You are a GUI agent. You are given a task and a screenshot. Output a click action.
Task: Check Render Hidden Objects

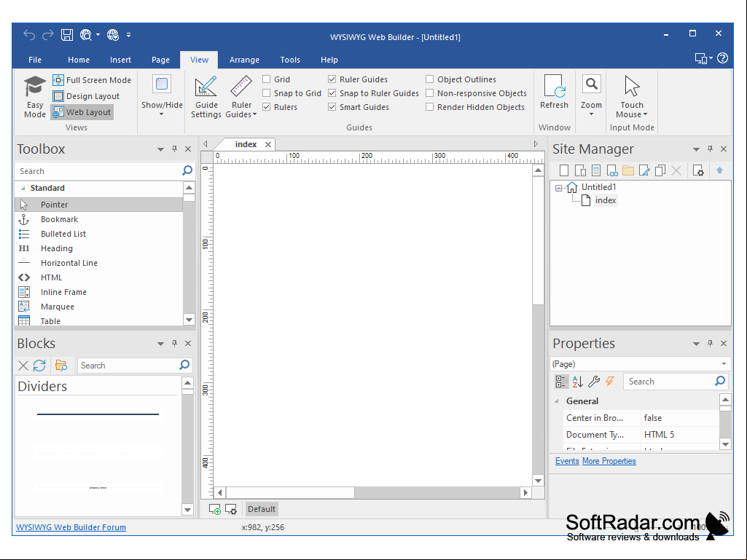click(x=430, y=106)
